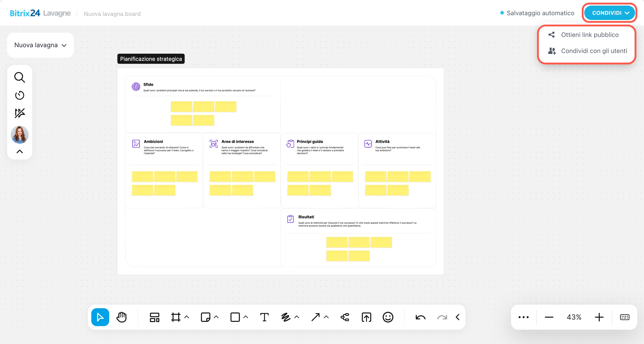Screen dimensions: 644x344
Task: Select the hand pan tool
Action: pos(122,317)
